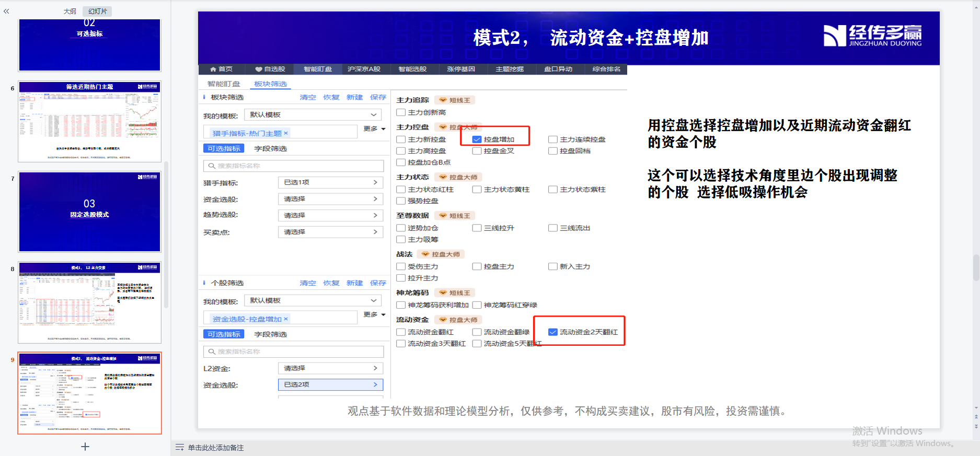Open the 综合排名 tab
Viewport: 980px width, 456px height.
coord(606,69)
